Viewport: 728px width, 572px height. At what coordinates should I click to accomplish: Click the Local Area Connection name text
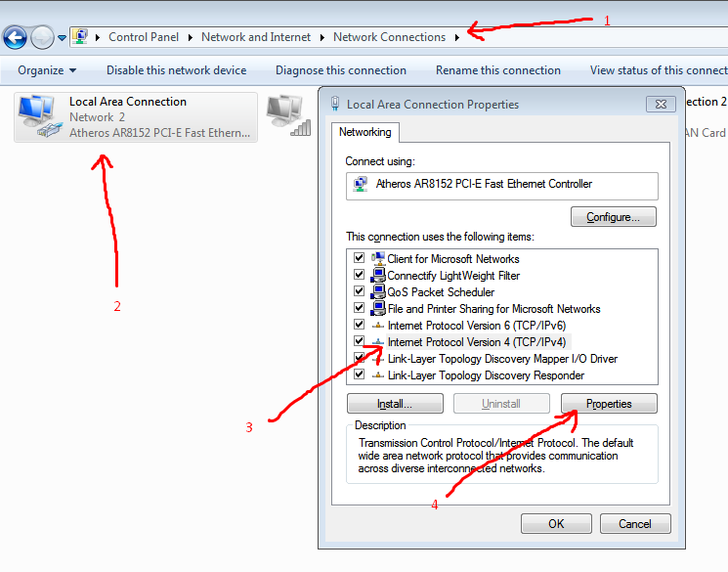pos(128,102)
